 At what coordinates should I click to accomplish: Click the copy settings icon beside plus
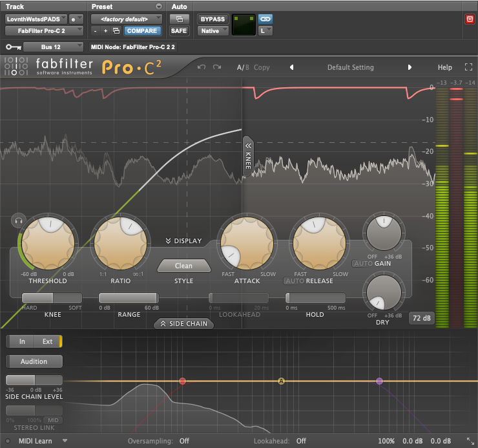116,31
